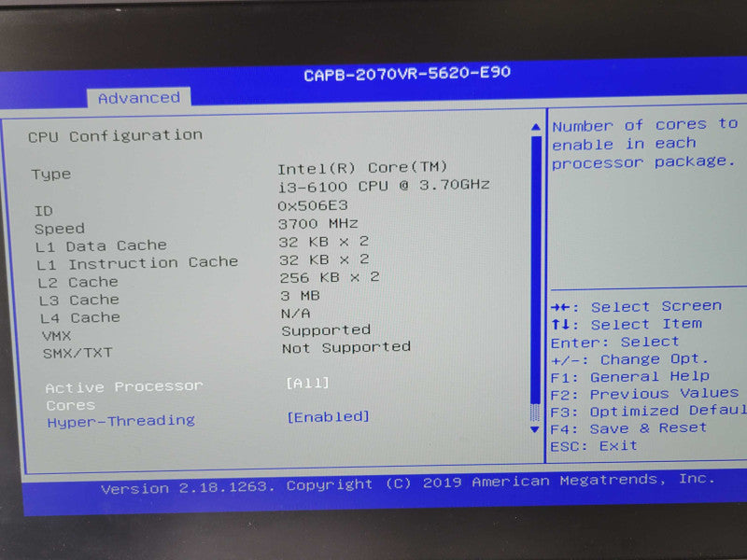The image size is (747, 560).
Task: Click the ID value 0x506E3
Action: pos(313,205)
